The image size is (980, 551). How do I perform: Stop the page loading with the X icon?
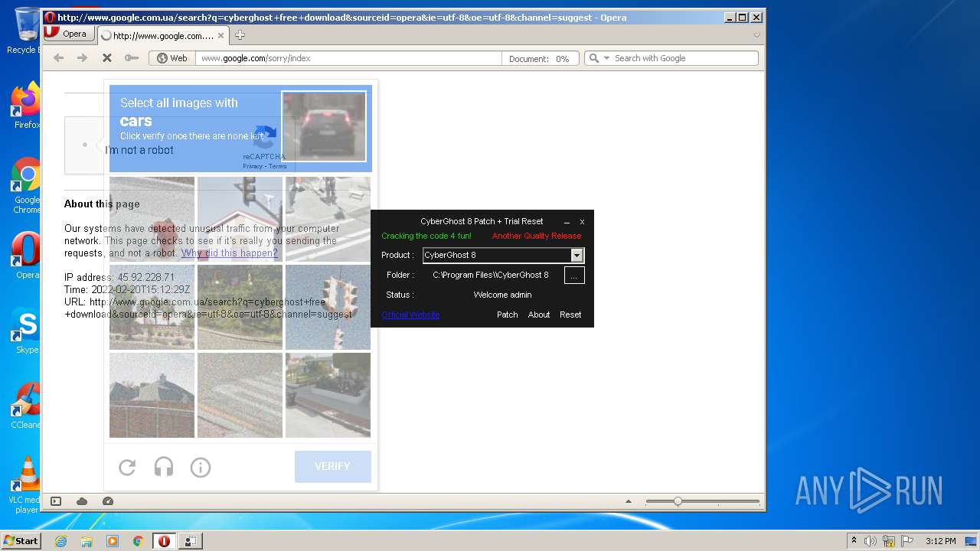click(106, 58)
